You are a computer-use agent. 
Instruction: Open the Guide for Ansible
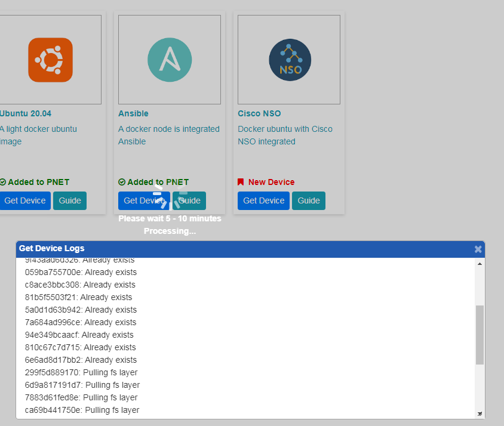[x=189, y=200]
